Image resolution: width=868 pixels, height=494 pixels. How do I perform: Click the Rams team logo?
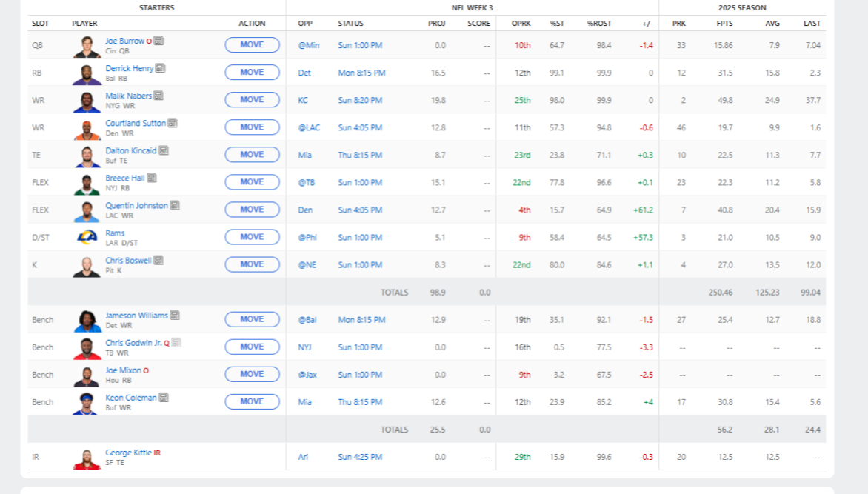click(x=87, y=237)
